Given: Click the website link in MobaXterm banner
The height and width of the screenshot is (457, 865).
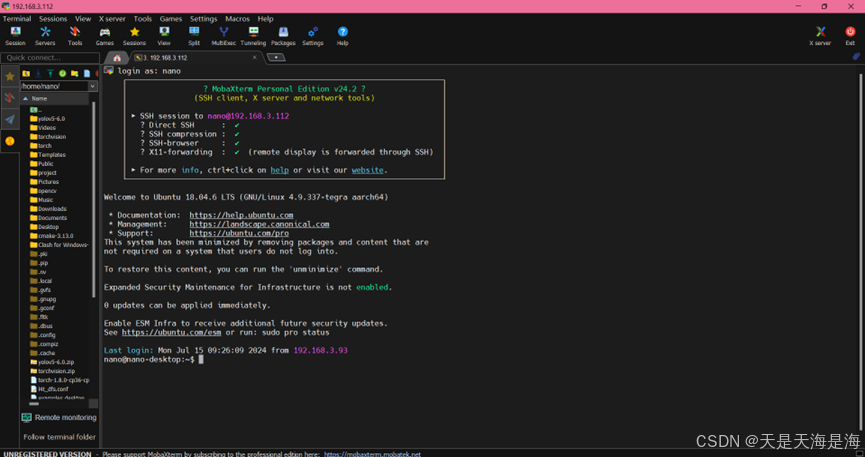Looking at the screenshot, I should coord(367,170).
